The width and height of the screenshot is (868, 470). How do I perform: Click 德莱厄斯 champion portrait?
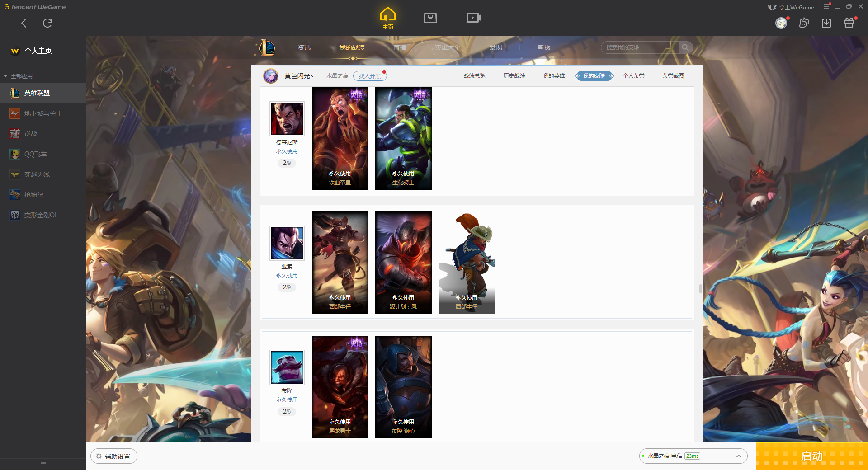point(287,119)
